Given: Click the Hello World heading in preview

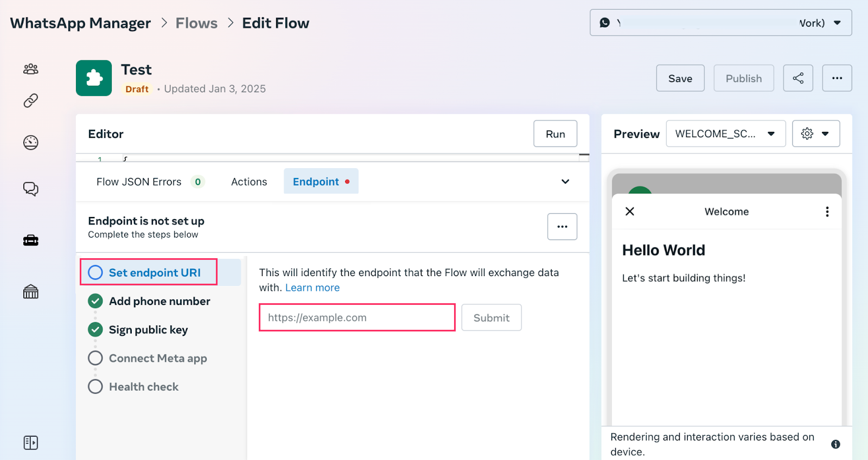Looking at the screenshot, I should 663,250.
